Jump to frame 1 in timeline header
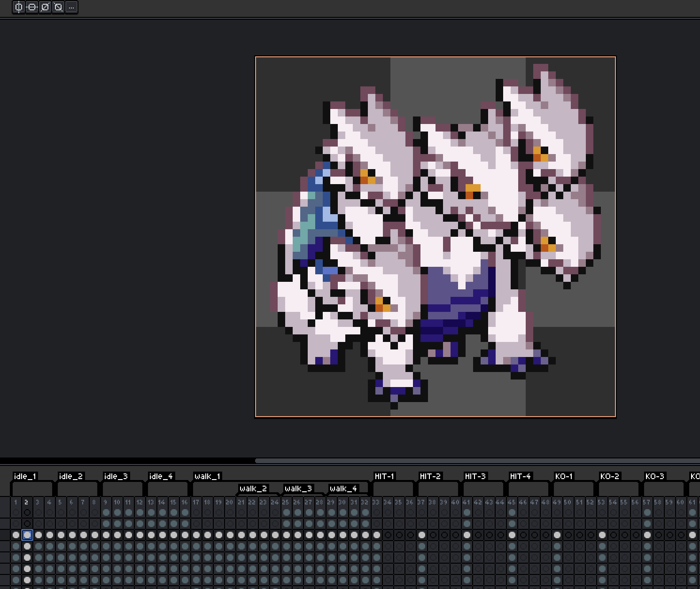The width and height of the screenshot is (700, 589). pos(16,502)
